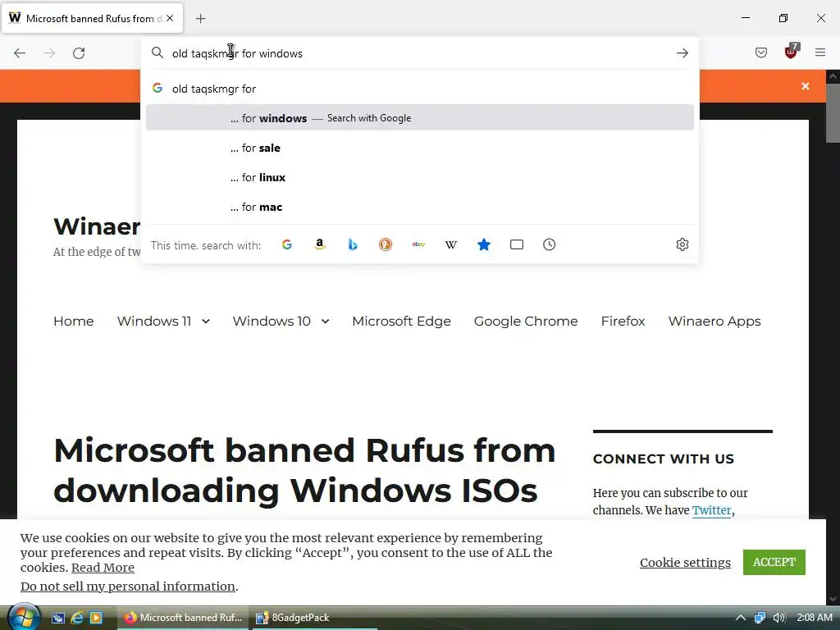Search this time with Wikipedia icon

451,244
